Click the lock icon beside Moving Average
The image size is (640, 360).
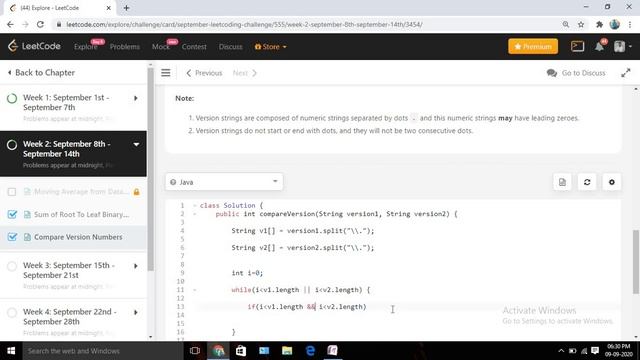click(136, 192)
